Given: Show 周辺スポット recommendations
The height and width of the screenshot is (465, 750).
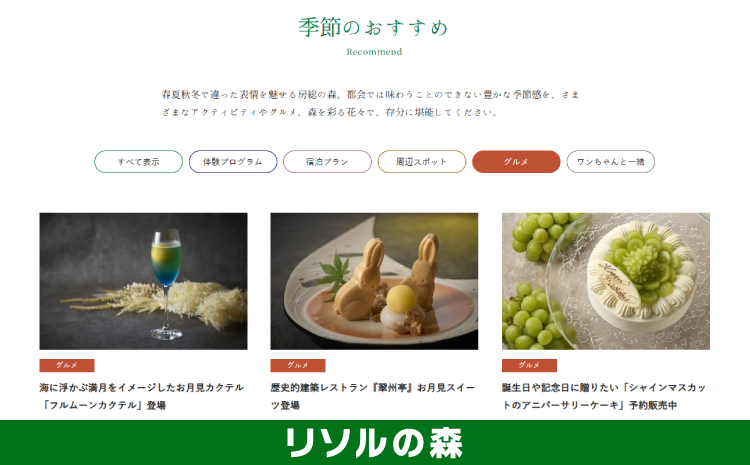Looking at the screenshot, I should [421, 162].
